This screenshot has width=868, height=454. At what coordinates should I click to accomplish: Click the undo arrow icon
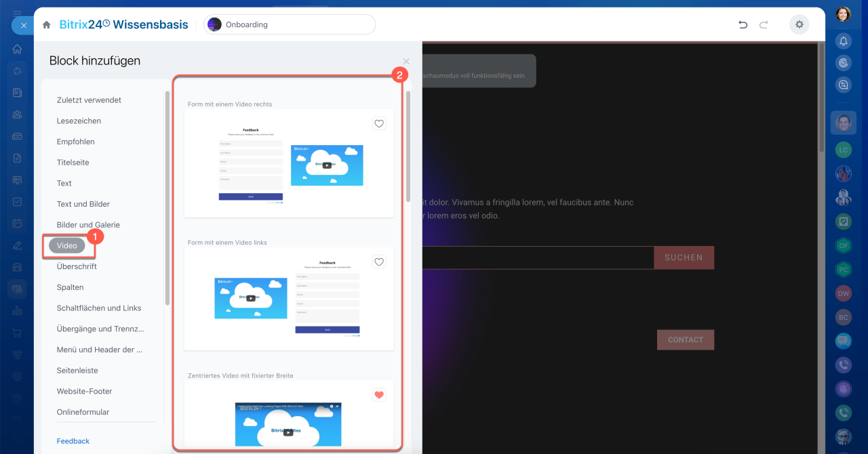[x=743, y=25]
